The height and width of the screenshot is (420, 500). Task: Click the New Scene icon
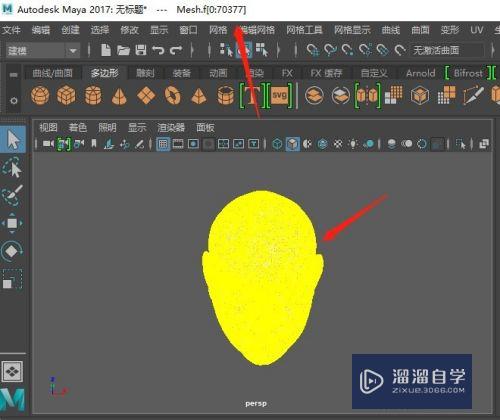click(106, 50)
